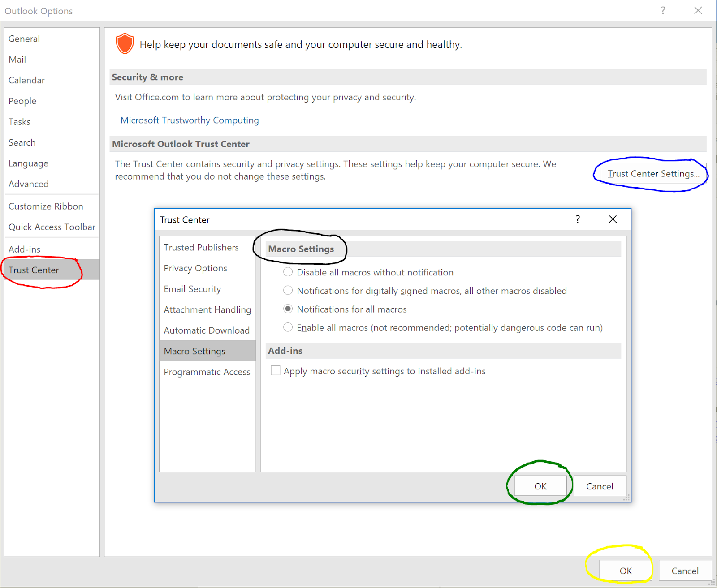Open help for the Trust Center dialog
The image size is (717, 588).
[x=578, y=219]
